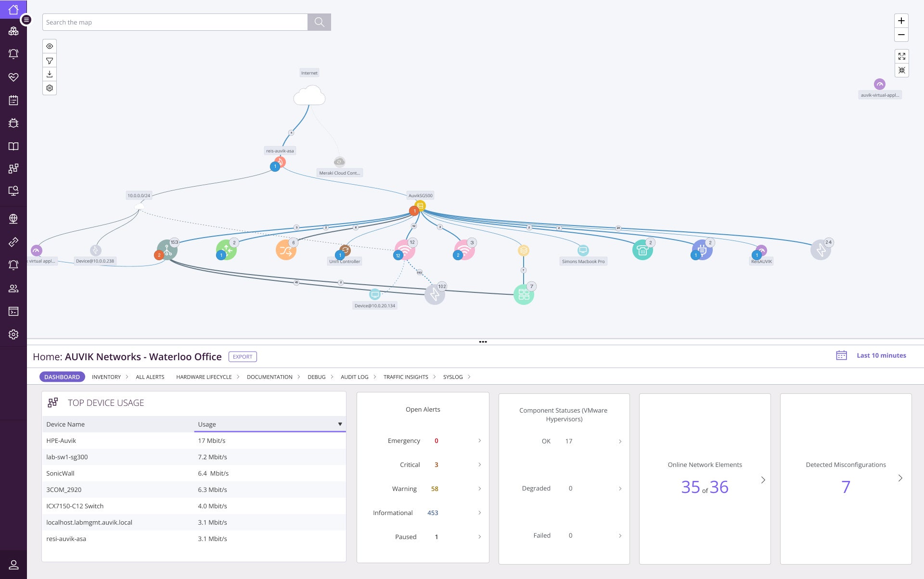Select the auvik-virtual-appl node at the map's far edge

[x=880, y=84]
